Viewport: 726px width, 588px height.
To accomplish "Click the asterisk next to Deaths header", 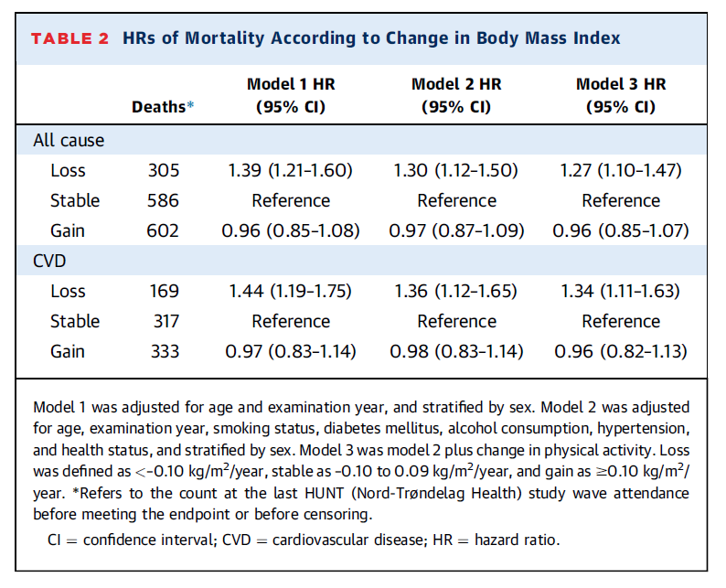I will [191, 106].
